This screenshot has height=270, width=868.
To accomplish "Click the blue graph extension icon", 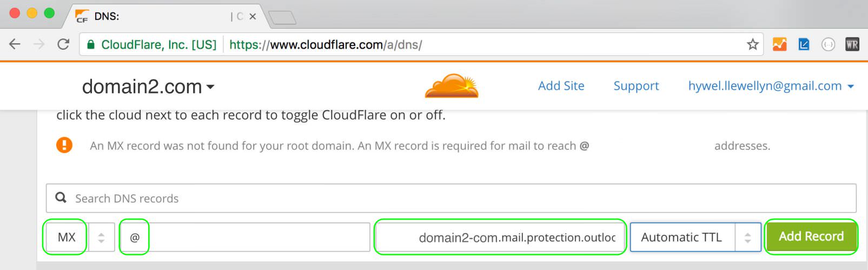I will 804,44.
